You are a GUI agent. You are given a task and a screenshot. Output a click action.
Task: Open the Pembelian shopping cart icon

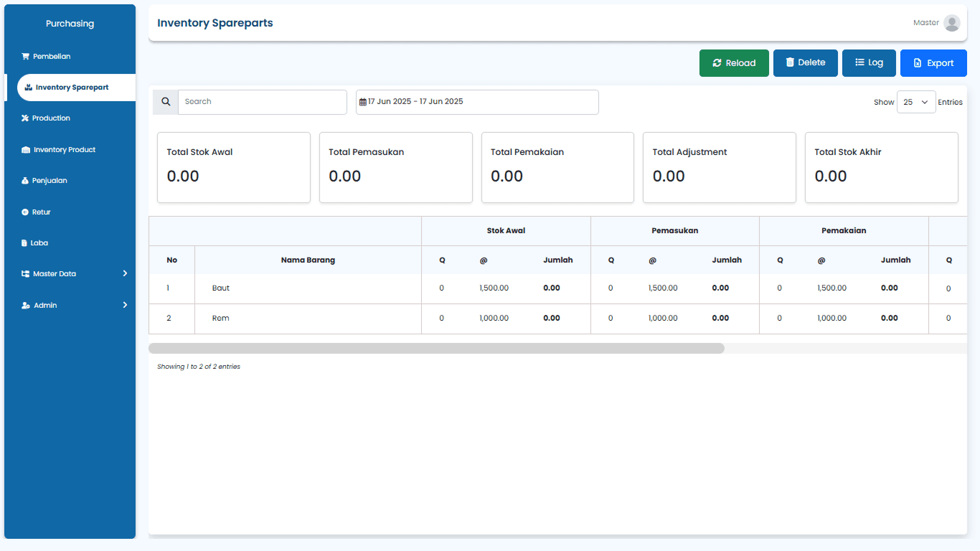(x=27, y=56)
